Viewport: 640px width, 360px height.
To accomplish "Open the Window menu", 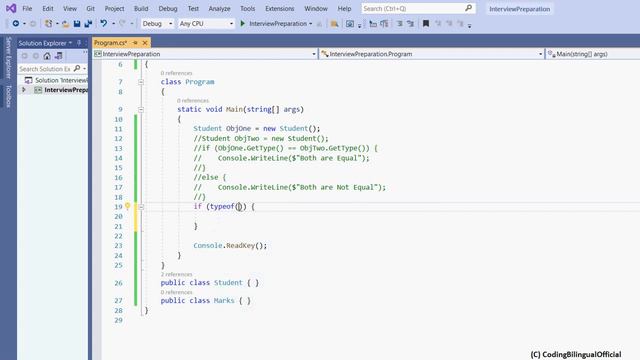I will coord(316,8).
